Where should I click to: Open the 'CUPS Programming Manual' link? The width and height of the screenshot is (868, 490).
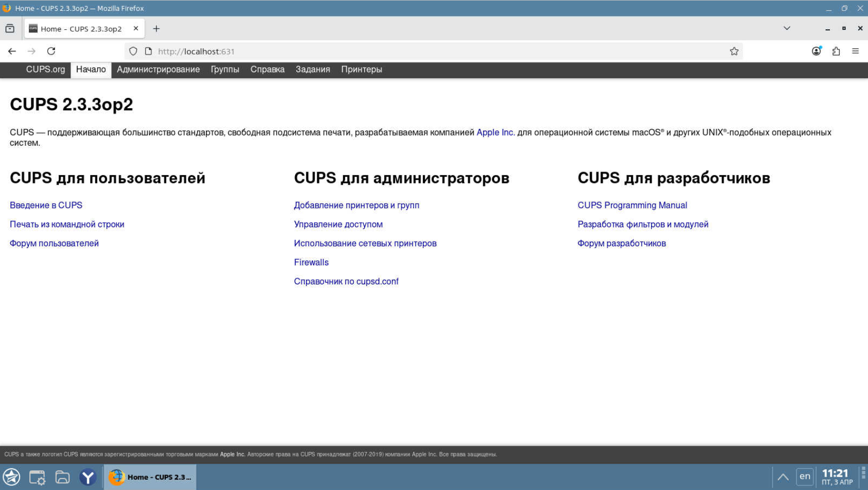(x=632, y=205)
